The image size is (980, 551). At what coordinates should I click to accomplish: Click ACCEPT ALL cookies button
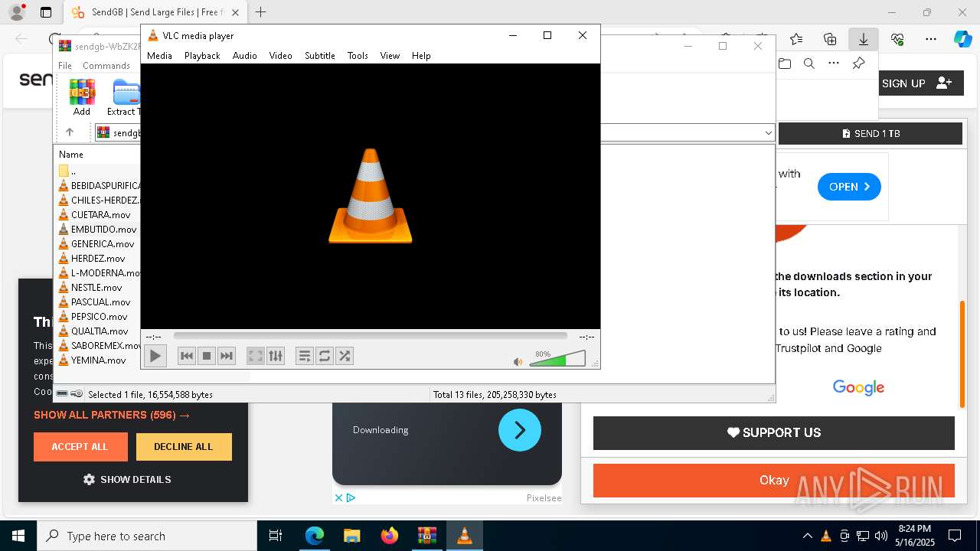coord(80,447)
